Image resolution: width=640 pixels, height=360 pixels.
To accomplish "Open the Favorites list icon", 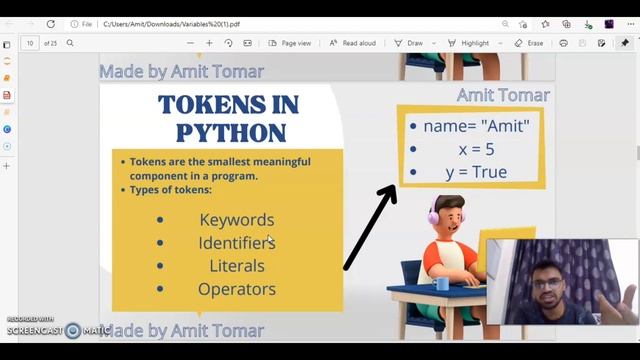I will point(545,24).
